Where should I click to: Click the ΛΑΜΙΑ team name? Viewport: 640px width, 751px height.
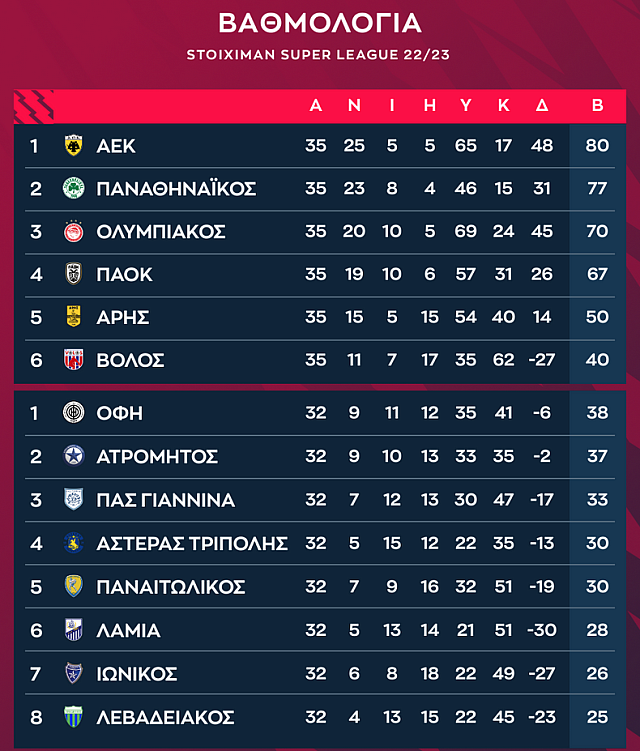click(128, 631)
